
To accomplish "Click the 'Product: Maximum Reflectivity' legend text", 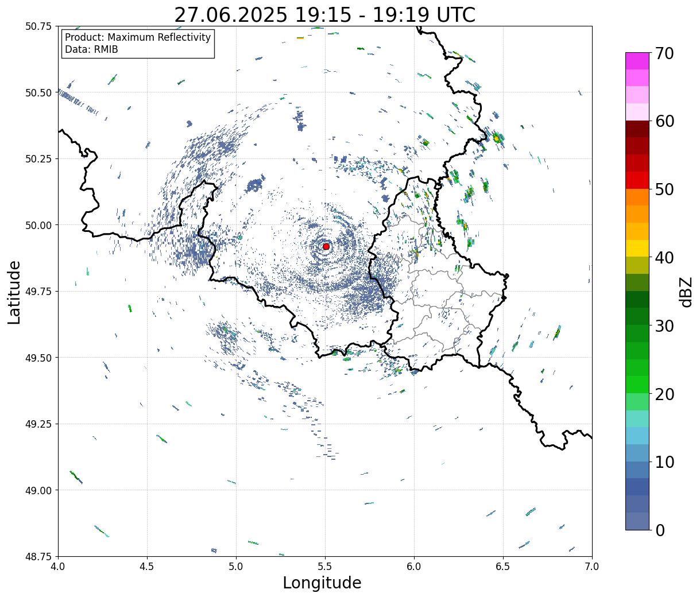I will (x=138, y=37).
